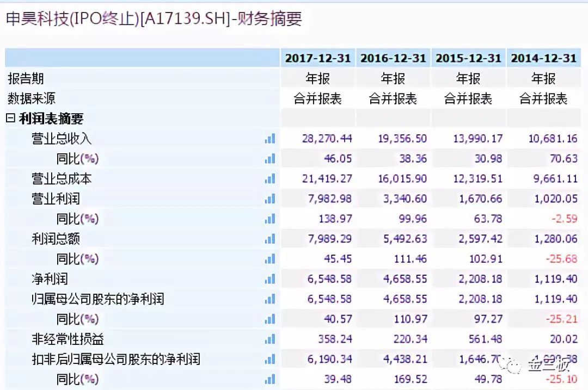Click the 利润总额 row label
This screenshot has width=588, height=390.
56,239
